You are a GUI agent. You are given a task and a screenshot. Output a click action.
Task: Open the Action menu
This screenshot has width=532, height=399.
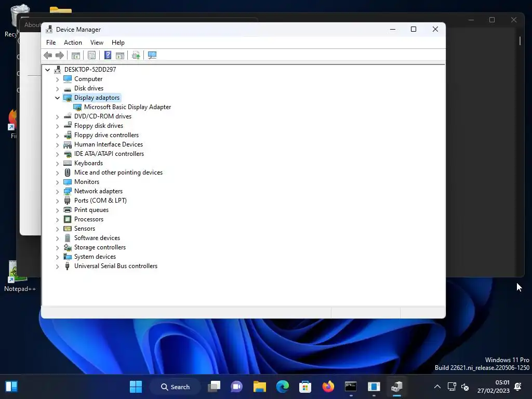click(x=73, y=43)
